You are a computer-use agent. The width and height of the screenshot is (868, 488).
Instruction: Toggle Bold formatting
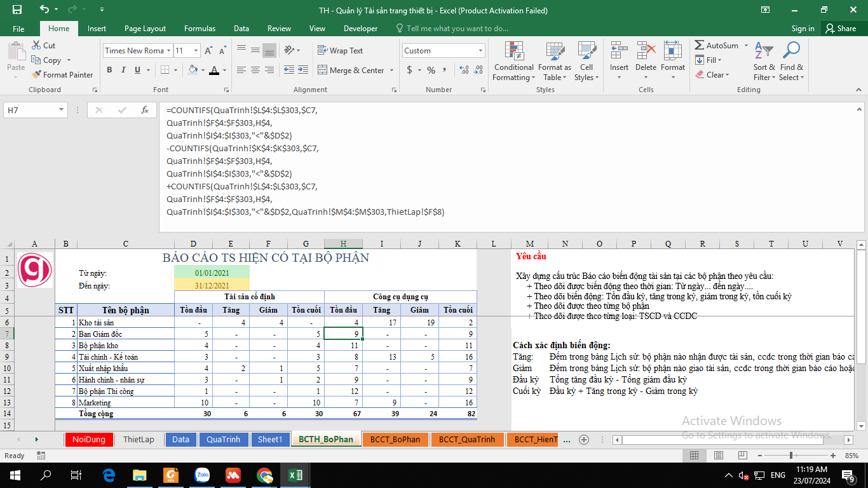tap(109, 70)
